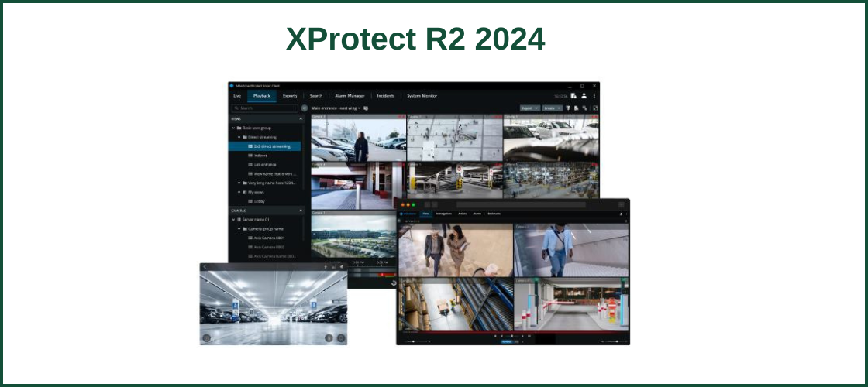
Task: Click the circular arrow icon below the timeline
Action: 394,283
